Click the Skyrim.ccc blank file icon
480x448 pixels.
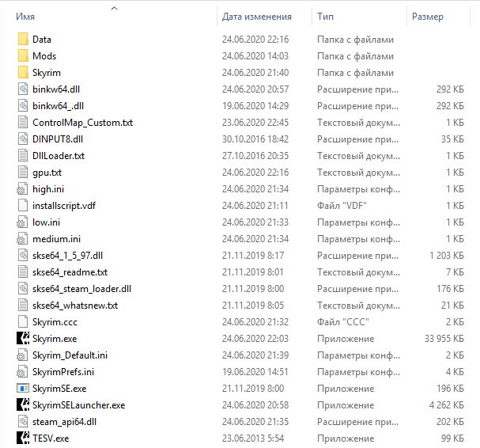click(x=23, y=322)
